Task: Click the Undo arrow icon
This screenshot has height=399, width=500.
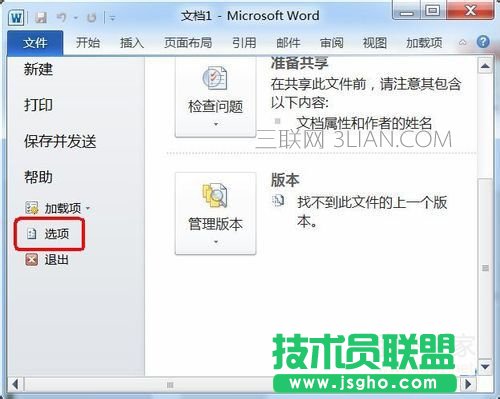Action: click(x=61, y=17)
